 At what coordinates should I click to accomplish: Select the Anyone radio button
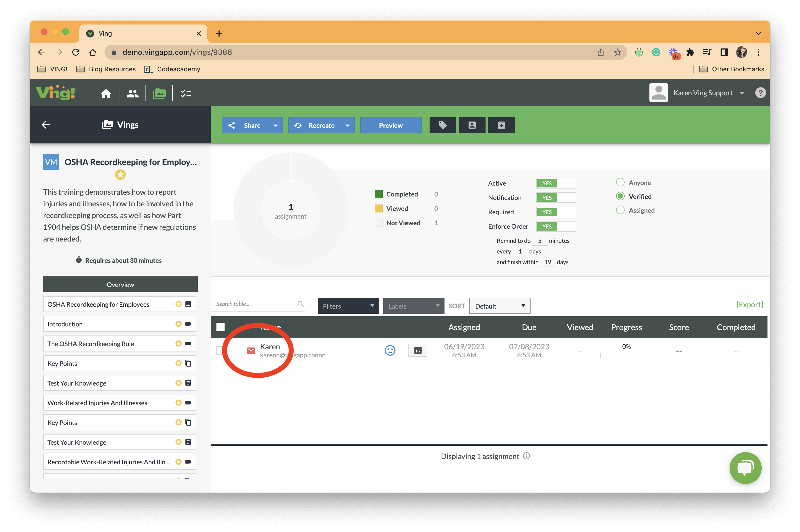pos(620,183)
